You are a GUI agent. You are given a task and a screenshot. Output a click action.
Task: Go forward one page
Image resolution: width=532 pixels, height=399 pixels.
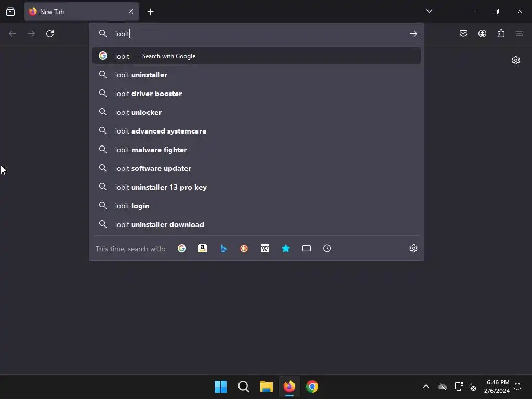click(x=31, y=34)
